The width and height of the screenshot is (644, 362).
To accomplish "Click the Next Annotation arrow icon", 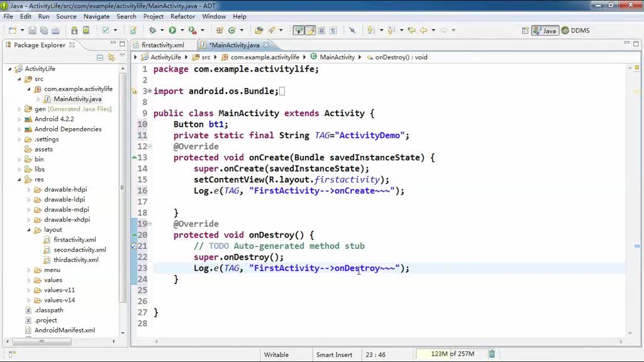I will pos(370,30).
